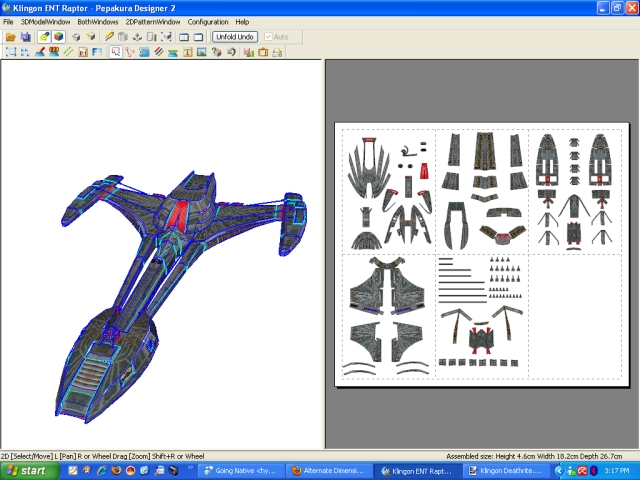The width and height of the screenshot is (640, 480).
Task: Open the BothWindows menu
Action: click(98, 22)
